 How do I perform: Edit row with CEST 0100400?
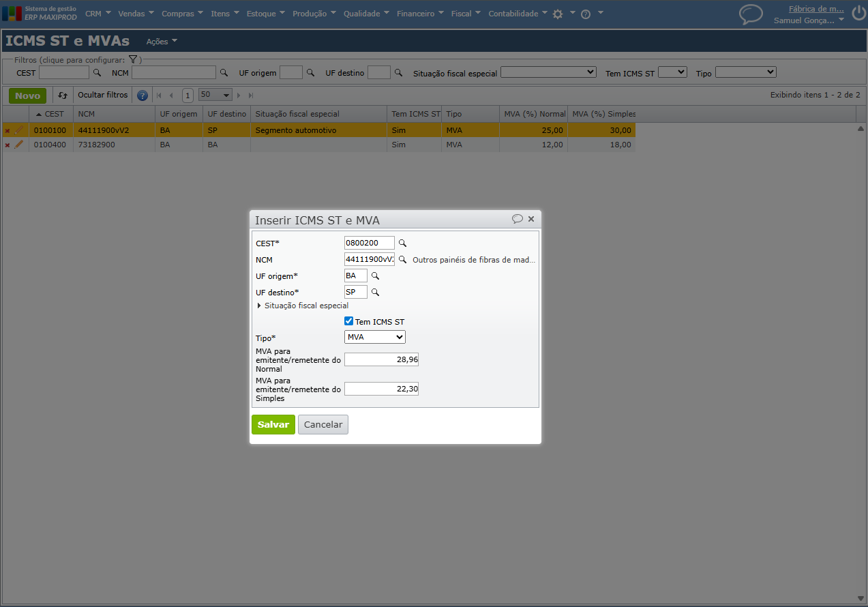(19, 145)
